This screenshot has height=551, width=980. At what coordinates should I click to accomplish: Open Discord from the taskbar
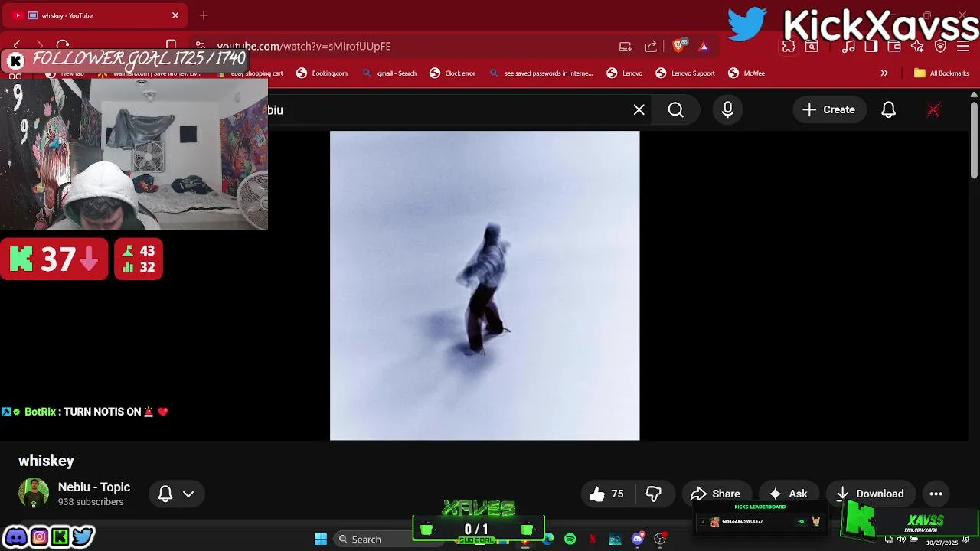pos(637,540)
